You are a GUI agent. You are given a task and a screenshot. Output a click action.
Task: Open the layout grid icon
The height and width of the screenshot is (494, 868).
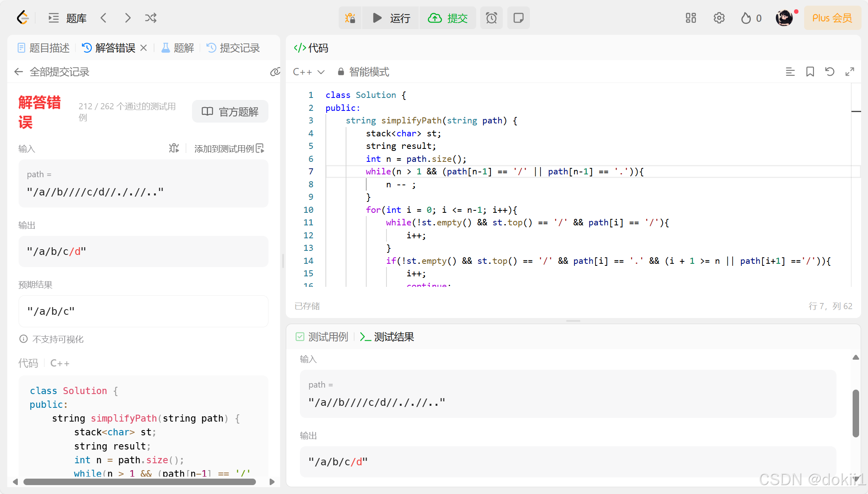click(x=691, y=18)
